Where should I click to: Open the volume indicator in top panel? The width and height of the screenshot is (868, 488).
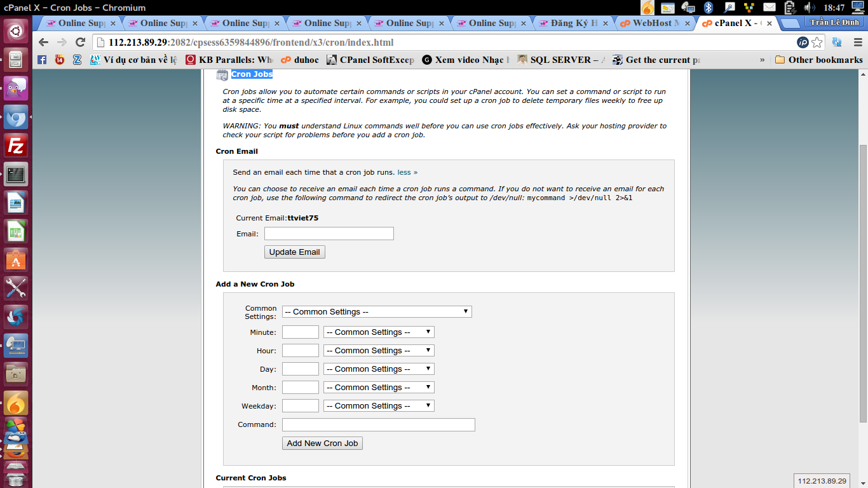pos(810,8)
